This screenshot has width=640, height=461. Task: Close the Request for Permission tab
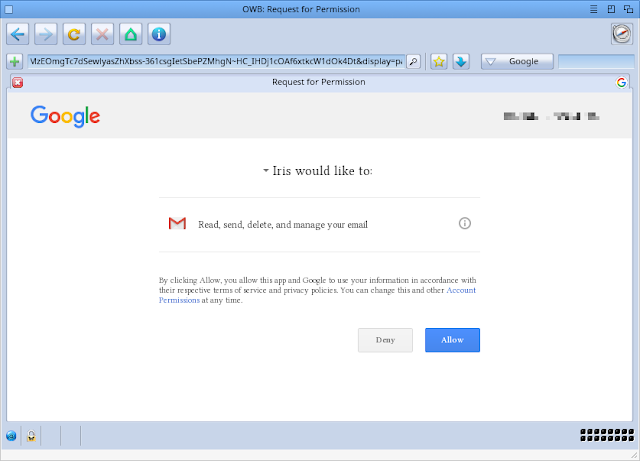tap(18, 82)
